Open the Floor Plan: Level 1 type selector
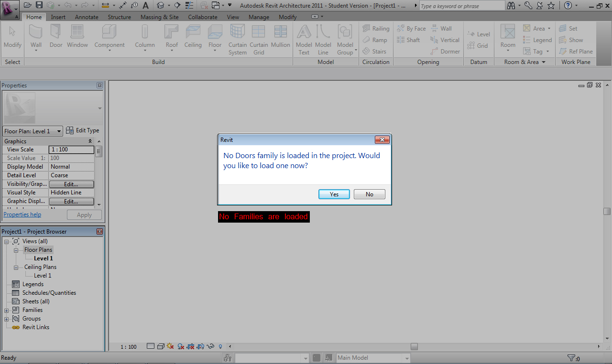Screen dimensions: 612x364 pos(33,131)
